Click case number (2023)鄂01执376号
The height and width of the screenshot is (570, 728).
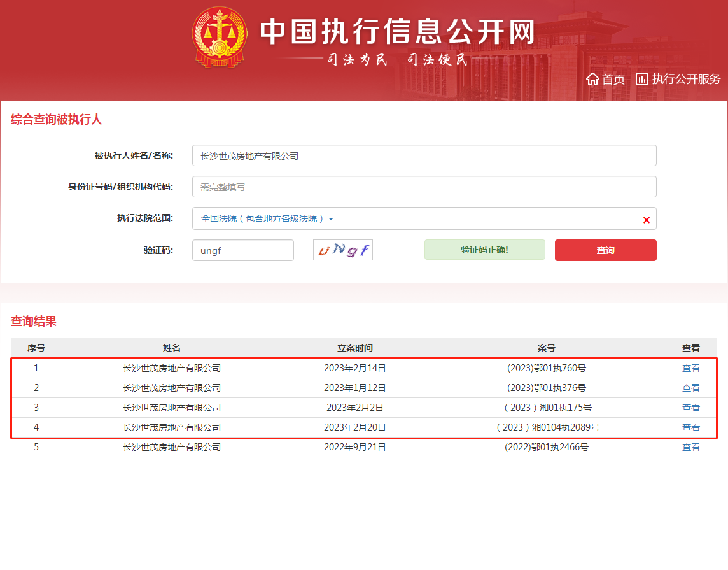pos(547,388)
